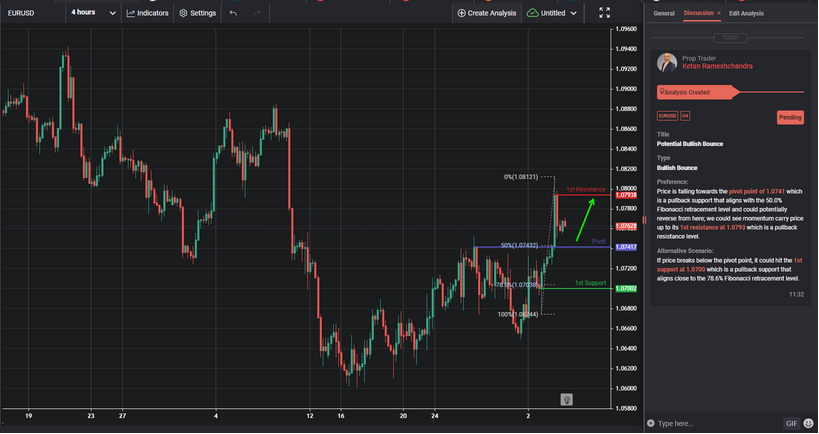The image size is (819, 434).
Task: Click the TODAY date divider label
Action: pos(730,38)
